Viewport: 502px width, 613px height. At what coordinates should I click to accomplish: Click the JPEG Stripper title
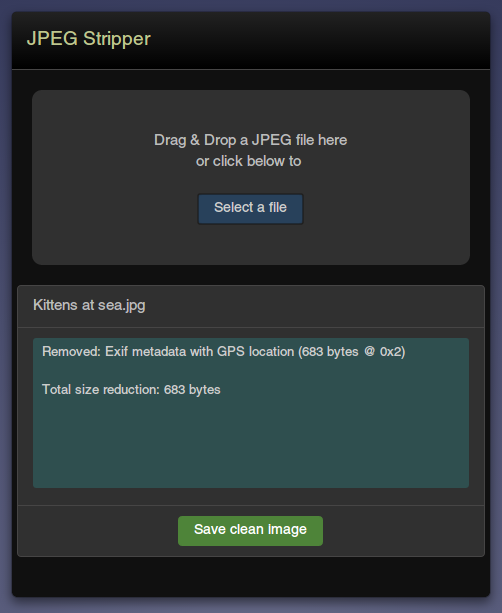point(88,39)
